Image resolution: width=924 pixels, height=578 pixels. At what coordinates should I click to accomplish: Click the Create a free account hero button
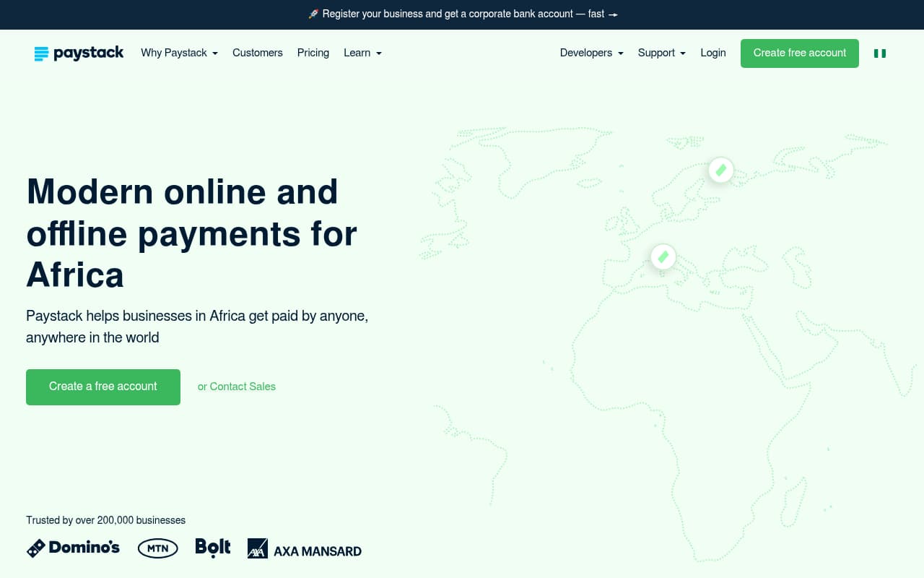coord(103,387)
